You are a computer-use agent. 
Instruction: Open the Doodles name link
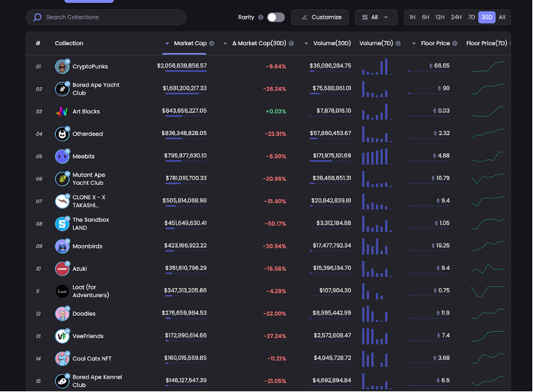(x=84, y=314)
